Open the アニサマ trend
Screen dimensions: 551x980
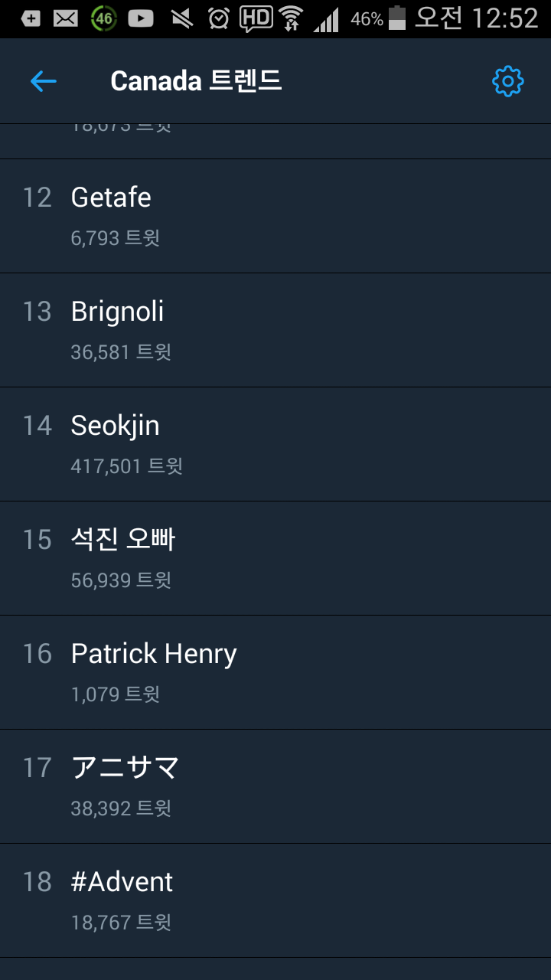click(x=125, y=767)
